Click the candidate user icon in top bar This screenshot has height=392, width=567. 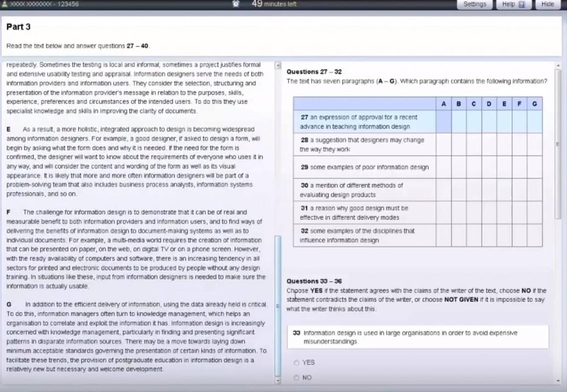(5, 4)
